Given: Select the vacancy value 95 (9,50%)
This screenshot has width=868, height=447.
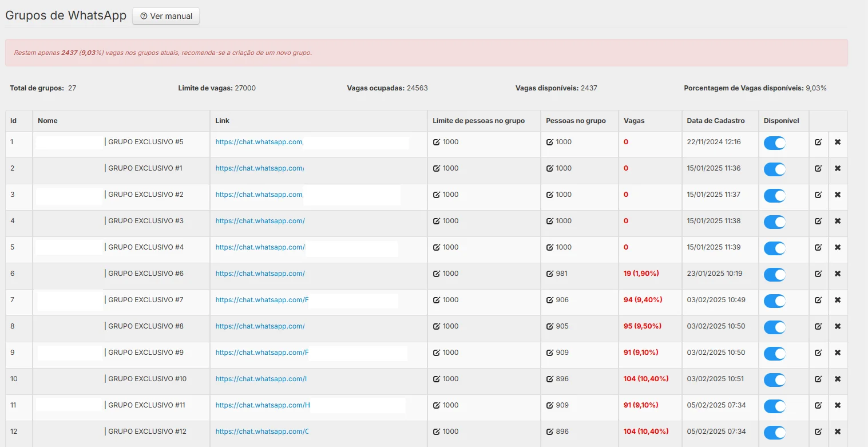Looking at the screenshot, I should 643,326.
